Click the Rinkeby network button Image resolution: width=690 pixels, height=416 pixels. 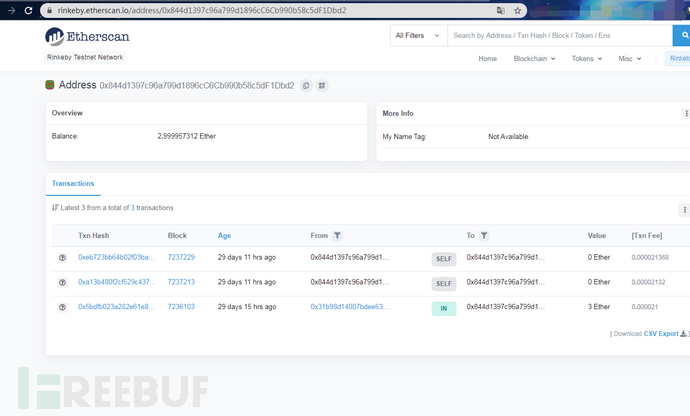tap(678, 59)
